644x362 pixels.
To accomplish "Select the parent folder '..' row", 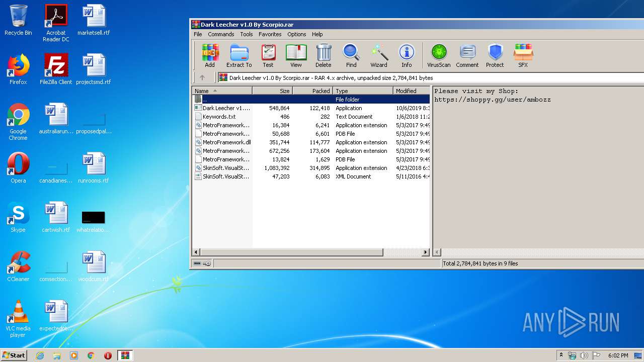I will (311, 100).
